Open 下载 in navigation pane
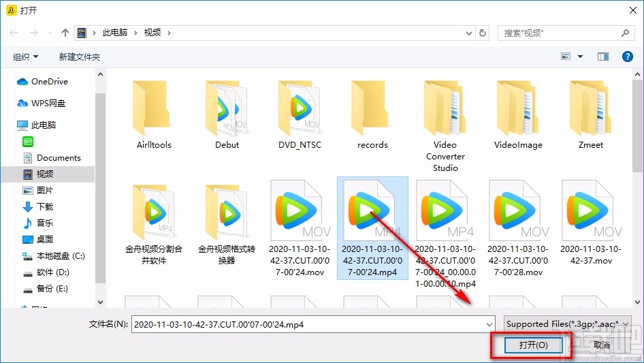Image resolution: width=644 pixels, height=363 pixels. click(38, 207)
